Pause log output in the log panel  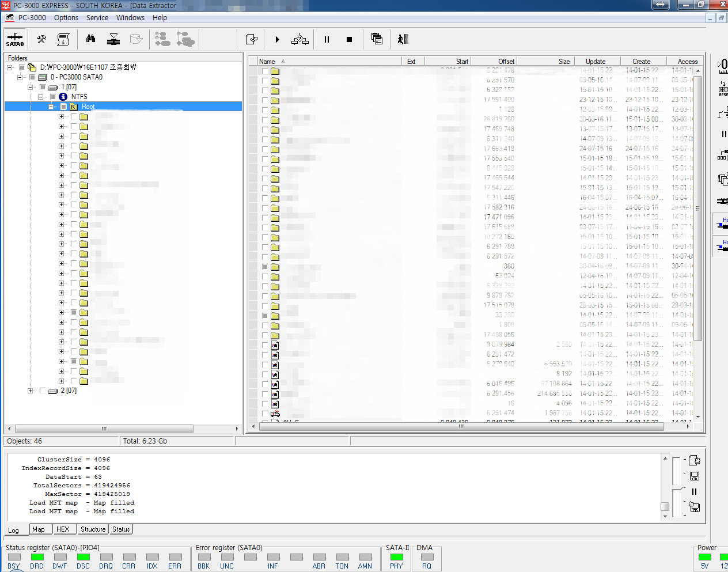pyautogui.click(x=694, y=491)
